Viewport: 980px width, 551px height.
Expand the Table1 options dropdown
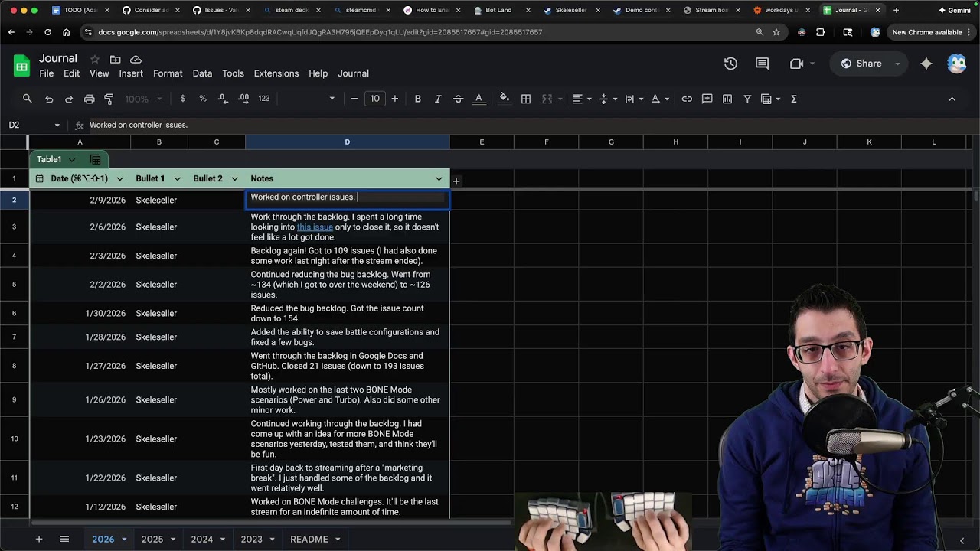72,159
